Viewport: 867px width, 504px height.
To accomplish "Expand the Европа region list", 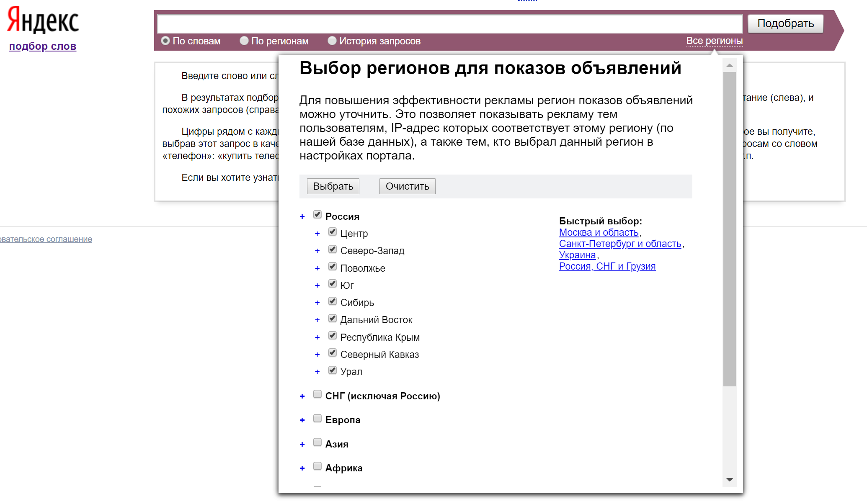I will click(x=302, y=420).
